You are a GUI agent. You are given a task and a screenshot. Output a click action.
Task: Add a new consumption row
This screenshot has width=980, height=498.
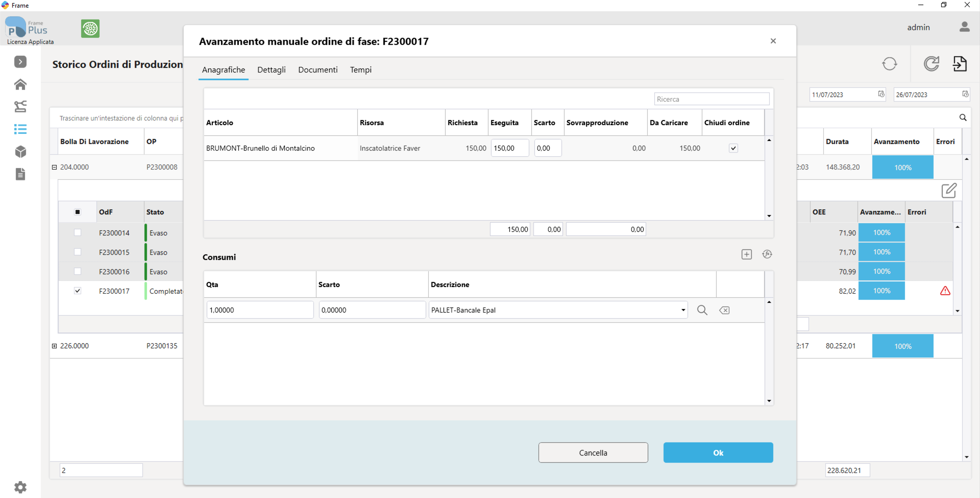(746, 254)
